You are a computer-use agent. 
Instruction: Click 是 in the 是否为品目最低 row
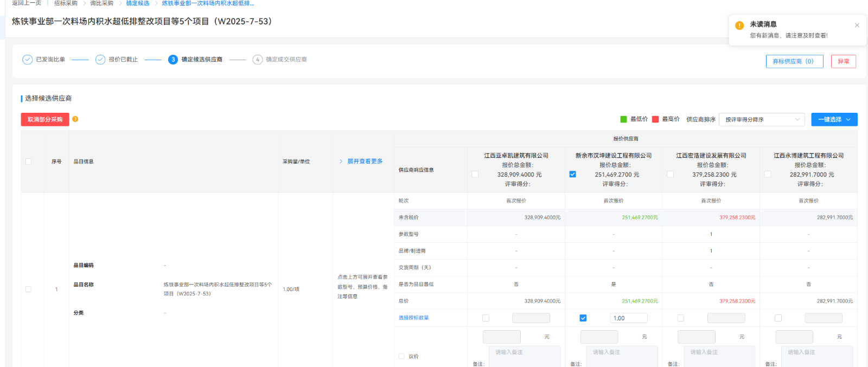click(x=614, y=284)
